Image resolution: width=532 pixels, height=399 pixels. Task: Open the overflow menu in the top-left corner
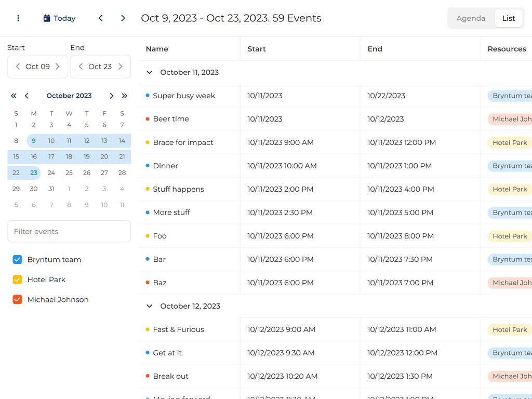point(18,18)
